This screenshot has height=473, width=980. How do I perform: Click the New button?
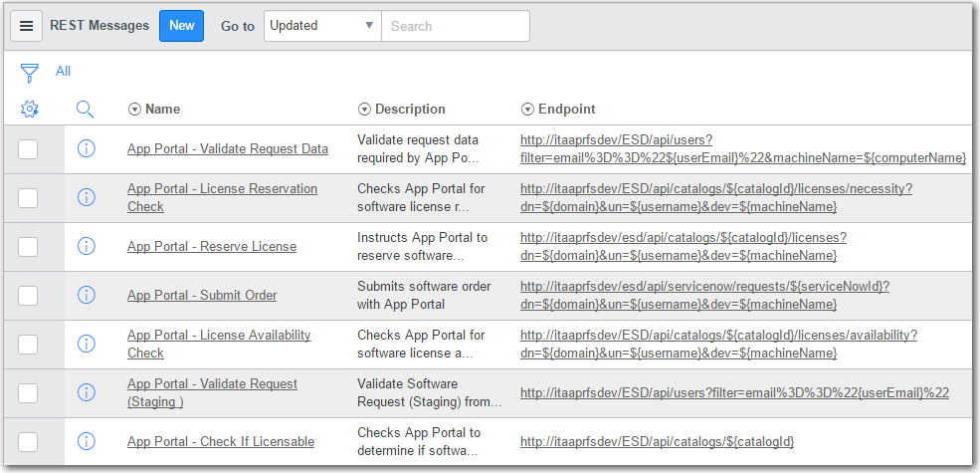pyautogui.click(x=181, y=26)
